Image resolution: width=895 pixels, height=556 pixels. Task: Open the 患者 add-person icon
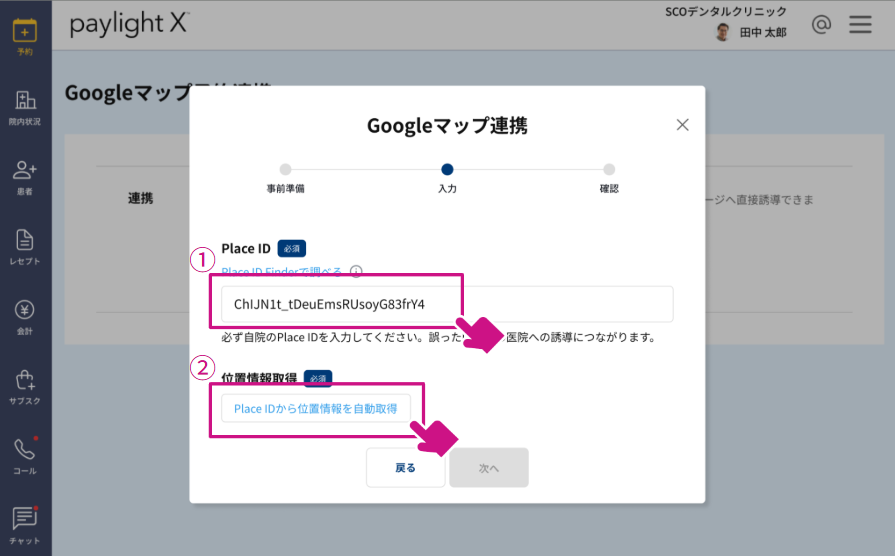pyautogui.click(x=25, y=170)
